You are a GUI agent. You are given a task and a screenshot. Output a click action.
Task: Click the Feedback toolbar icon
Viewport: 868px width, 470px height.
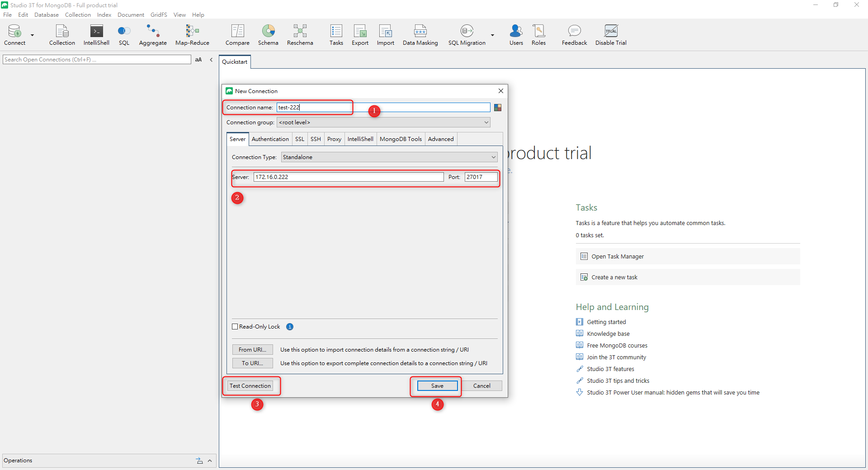(x=574, y=35)
